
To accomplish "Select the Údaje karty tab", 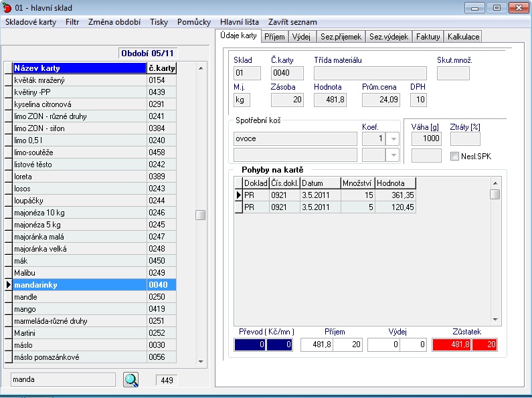I will 238,35.
